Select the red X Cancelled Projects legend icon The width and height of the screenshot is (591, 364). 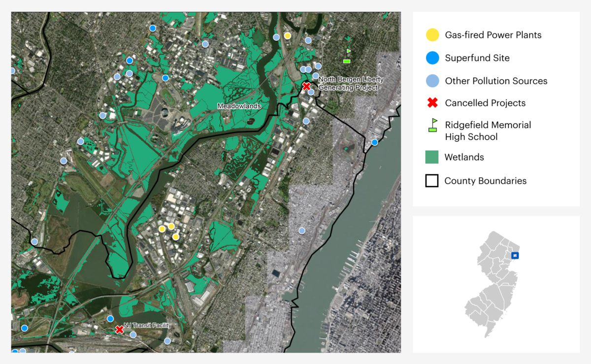pyautogui.click(x=432, y=103)
